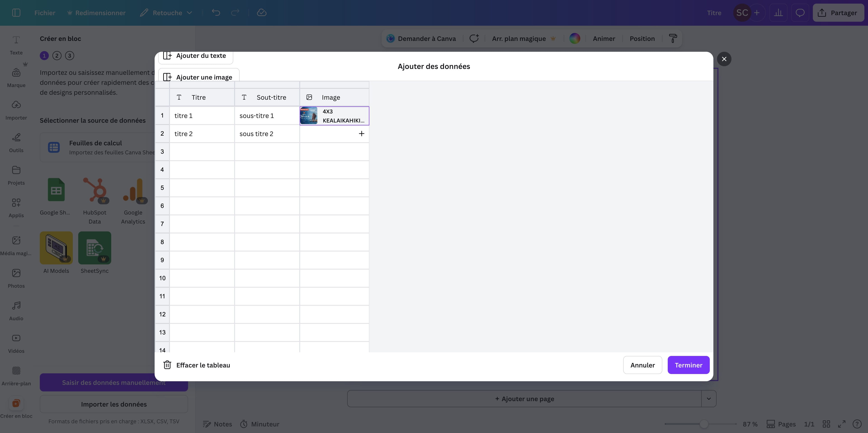Adjust the zoom slider handle
This screenshot has height=433, width=868.
tap(704, 424)
